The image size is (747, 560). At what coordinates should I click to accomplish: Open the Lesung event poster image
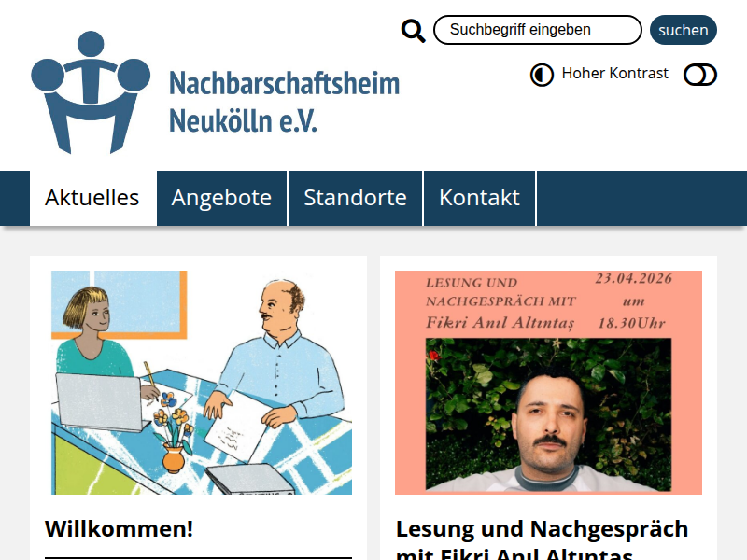(548, 383)
